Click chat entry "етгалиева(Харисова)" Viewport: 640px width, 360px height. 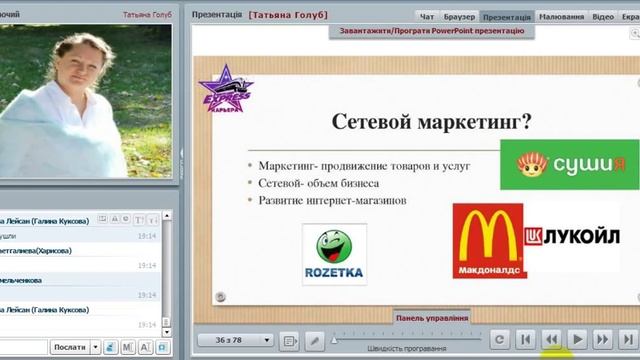(x=36, y=251)
